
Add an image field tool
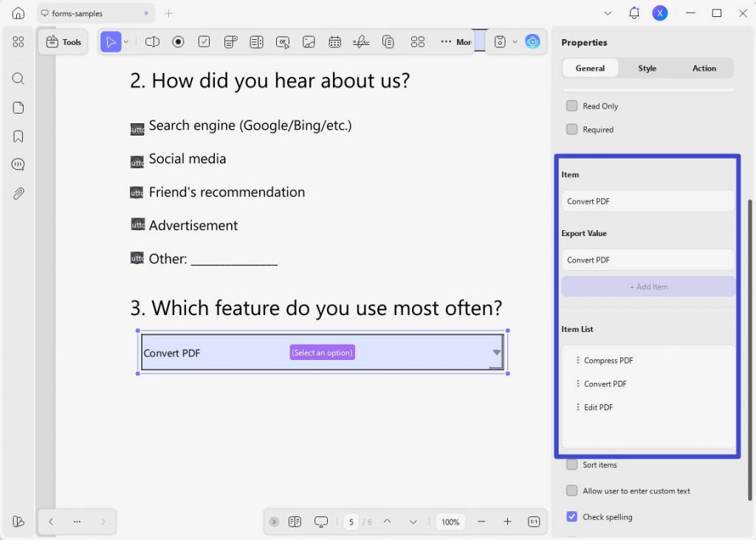tap(309, 42)
